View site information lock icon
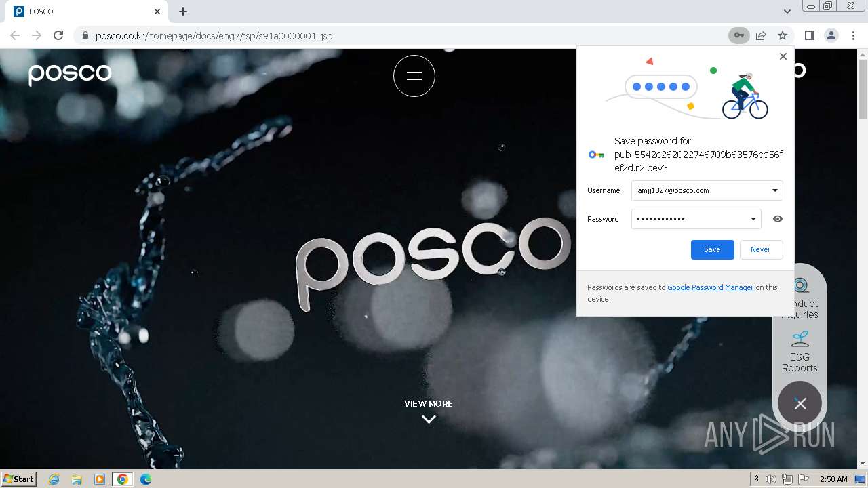The width and height of the screenshot is (868, 488). [x=85, y=35]
